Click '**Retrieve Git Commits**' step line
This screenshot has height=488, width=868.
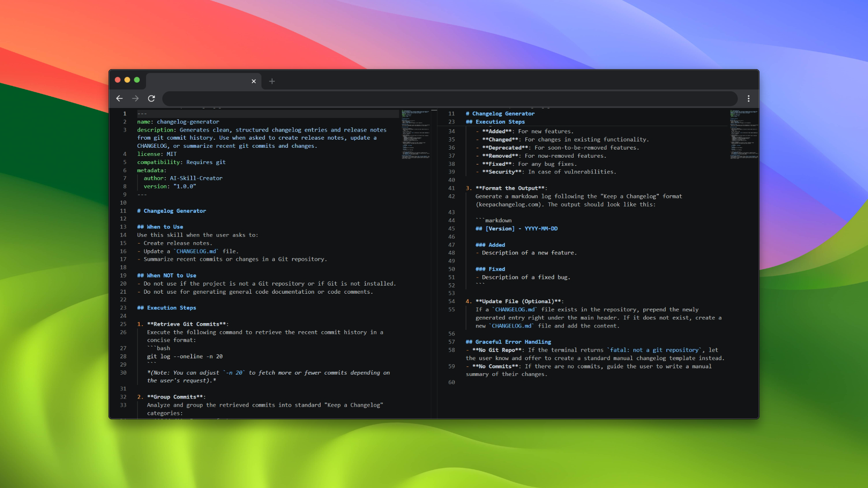click(x=183, y=324)
